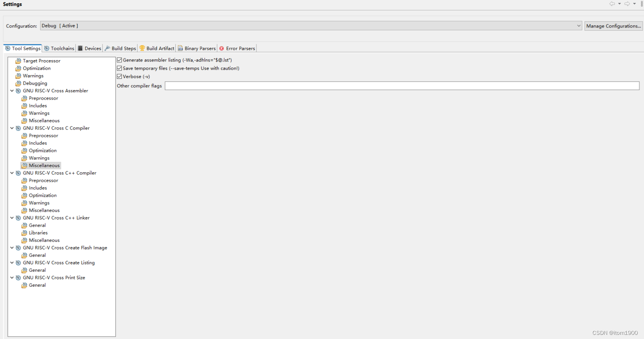Open the Error Parsers tab
Viewport: 644px width, 339px height.
(237, 49)
